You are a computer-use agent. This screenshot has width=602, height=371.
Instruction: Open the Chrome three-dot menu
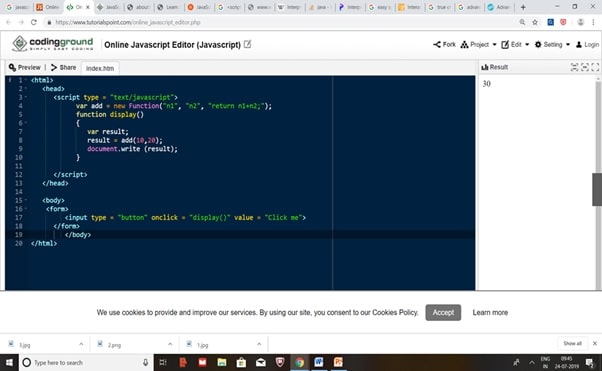593,22
